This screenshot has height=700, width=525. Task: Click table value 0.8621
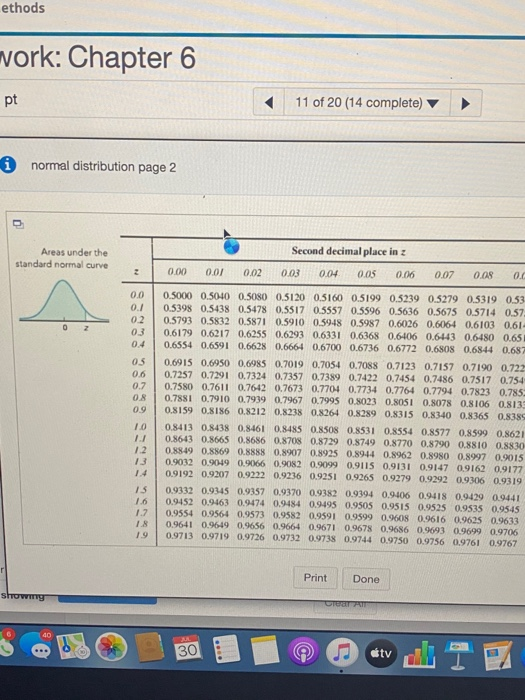(509, 433)
